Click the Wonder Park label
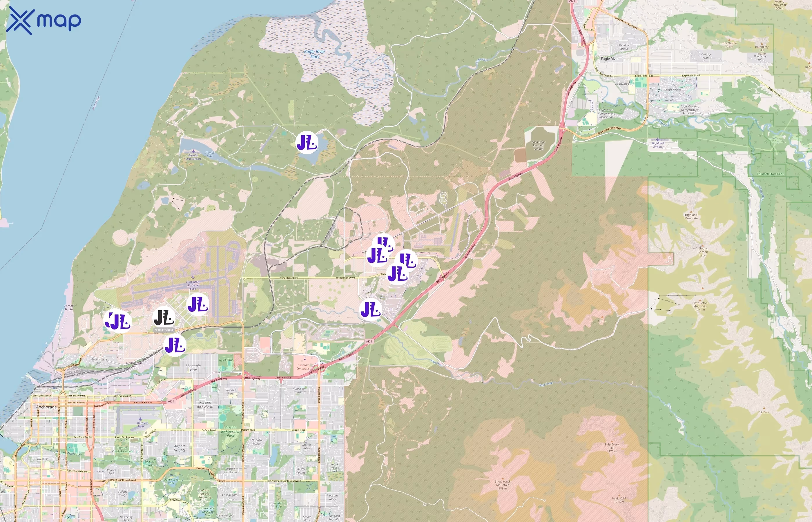The image size is (812, 522). pyautogui.click(x=231, y=392)
